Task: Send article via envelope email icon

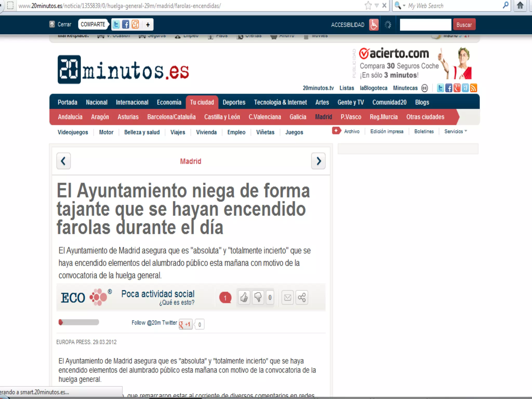Action: pos(288,297)
